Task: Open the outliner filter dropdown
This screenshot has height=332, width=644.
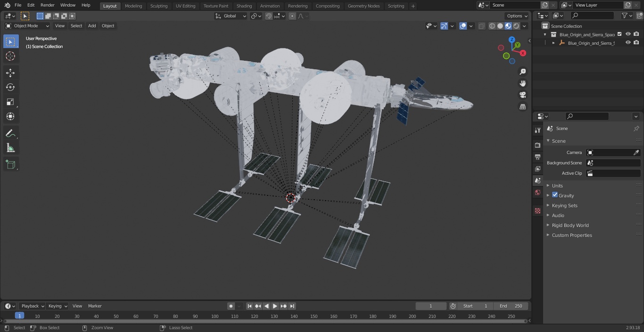Action: [627, 16]
